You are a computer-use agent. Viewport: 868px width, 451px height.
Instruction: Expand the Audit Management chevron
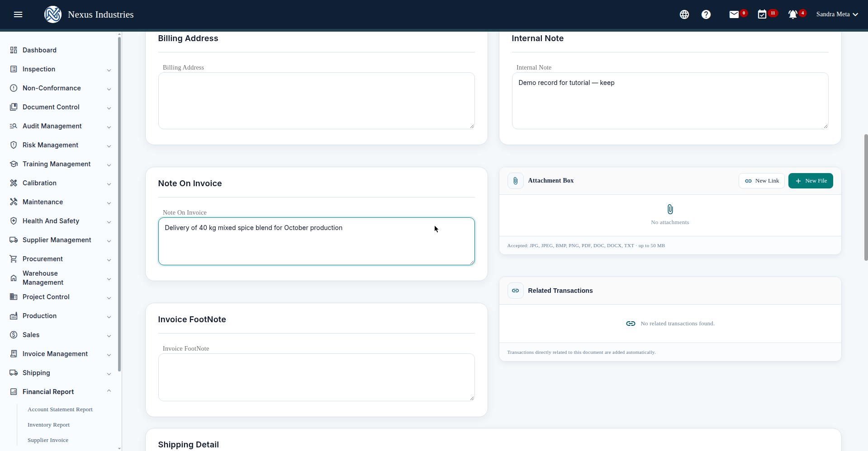109,127
